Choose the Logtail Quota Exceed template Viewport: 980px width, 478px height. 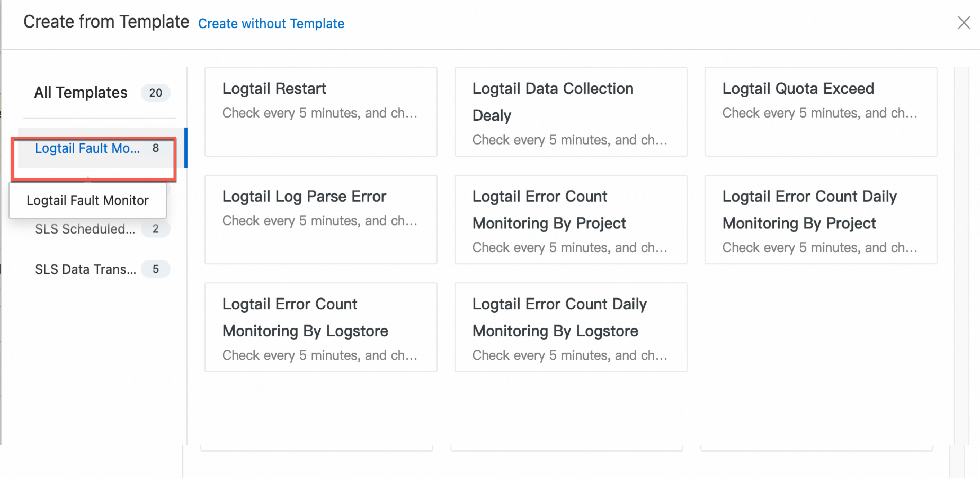pos(821,112)
